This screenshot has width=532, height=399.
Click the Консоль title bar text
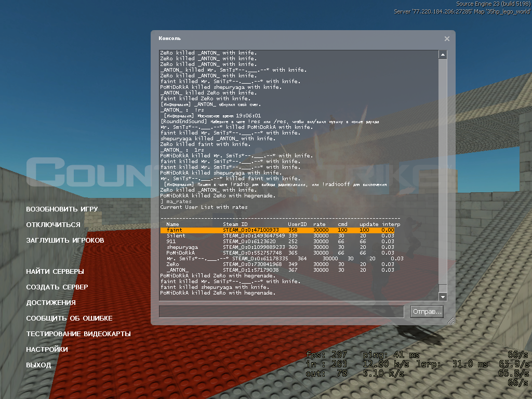tap(170, 38)
